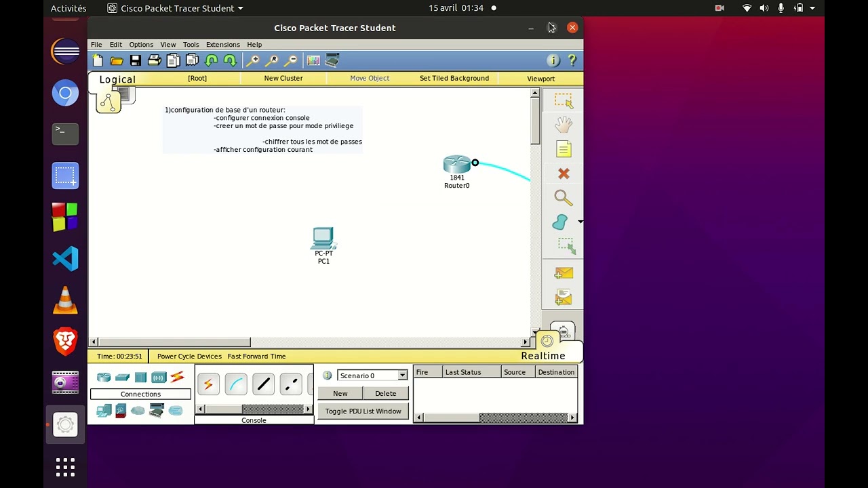
Task: Zoom out of the workspace
Action: coord(291,60)
